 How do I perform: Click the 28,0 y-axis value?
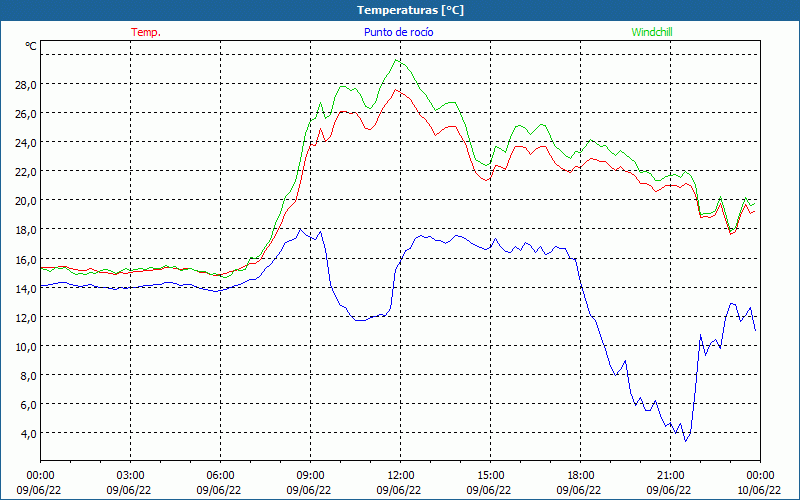pos(26,84)
